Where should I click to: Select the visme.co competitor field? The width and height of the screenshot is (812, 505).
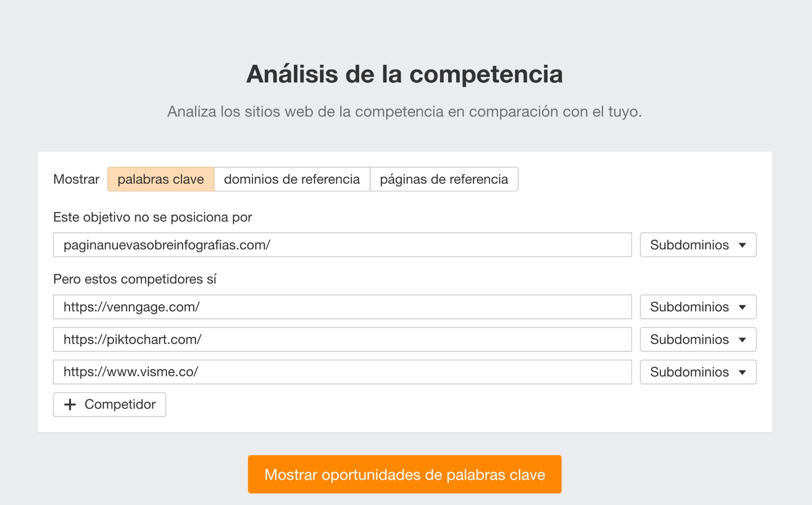click(x=342, y=372)
